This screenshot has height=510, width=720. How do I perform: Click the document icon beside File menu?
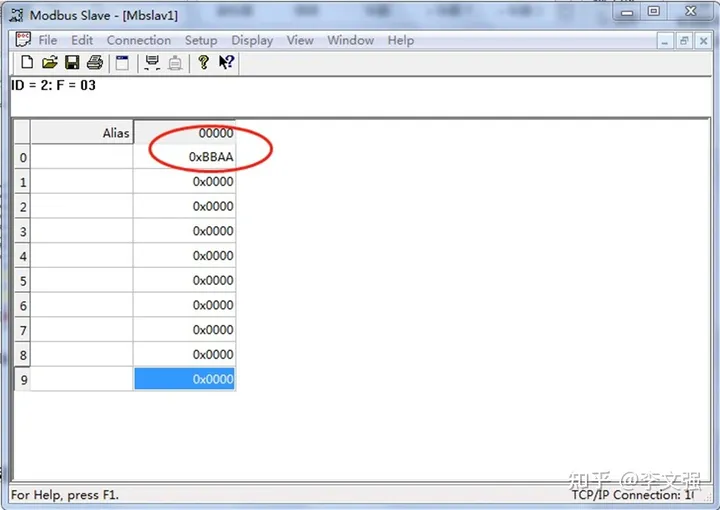pyautogui.click(x=23, y=40)
